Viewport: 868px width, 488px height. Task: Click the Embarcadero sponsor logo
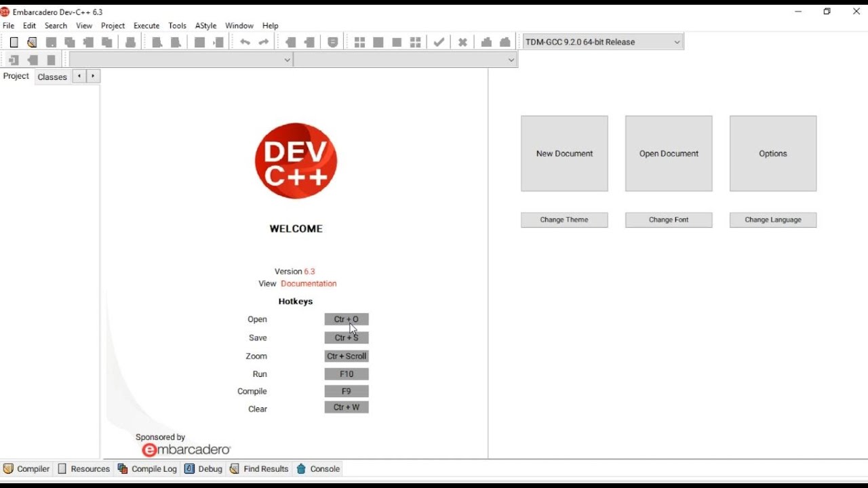click(186, 450)
